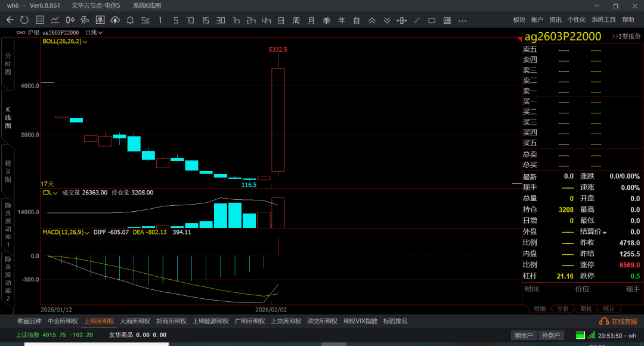Image resolution: width=644 pixels, height=346 pixels.
Task: Click the rectangle window layout icon
Action: 432,20
